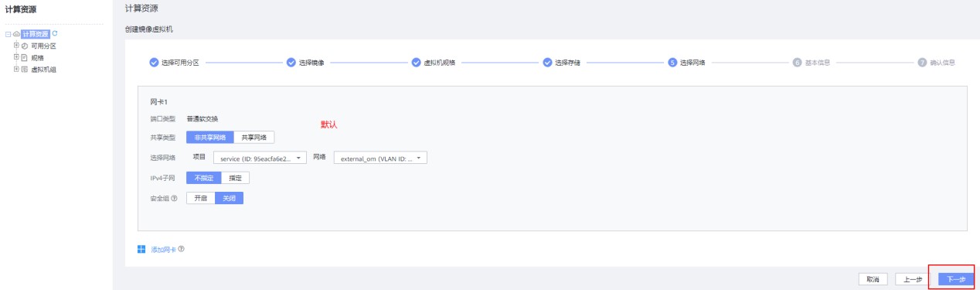Set IPv4 subnet to 指定
Image resolution: width=980 pixels, height=290 pixels.
click(235, 178)
